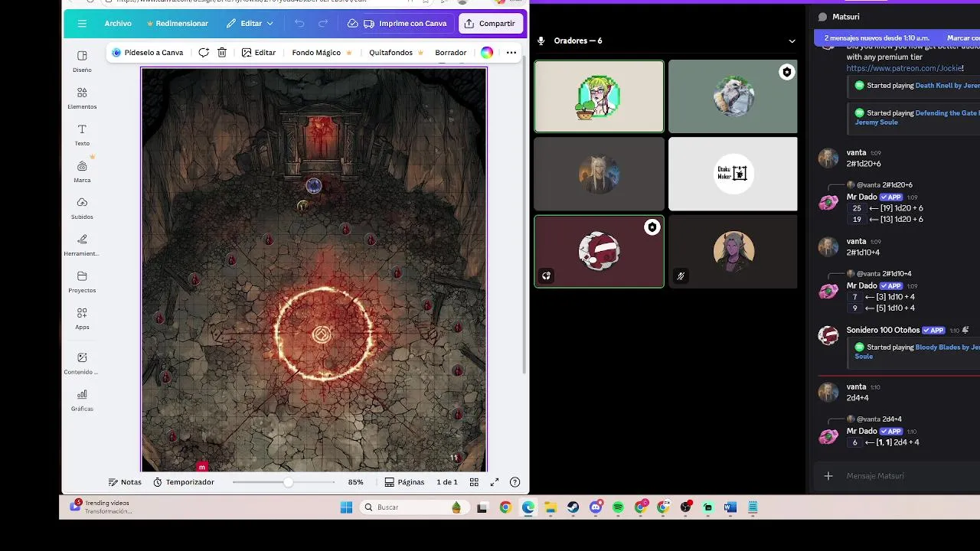The height and width of the screenshot is (551, 980).
Task: Open Canva help question mark icon
Action: [515, 482]
